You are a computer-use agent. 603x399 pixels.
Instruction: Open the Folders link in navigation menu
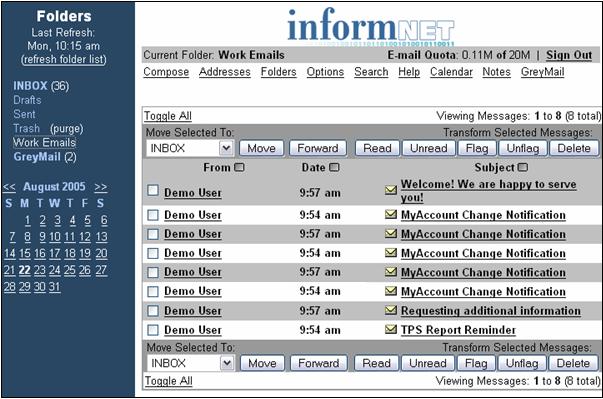tap(278, 72)
